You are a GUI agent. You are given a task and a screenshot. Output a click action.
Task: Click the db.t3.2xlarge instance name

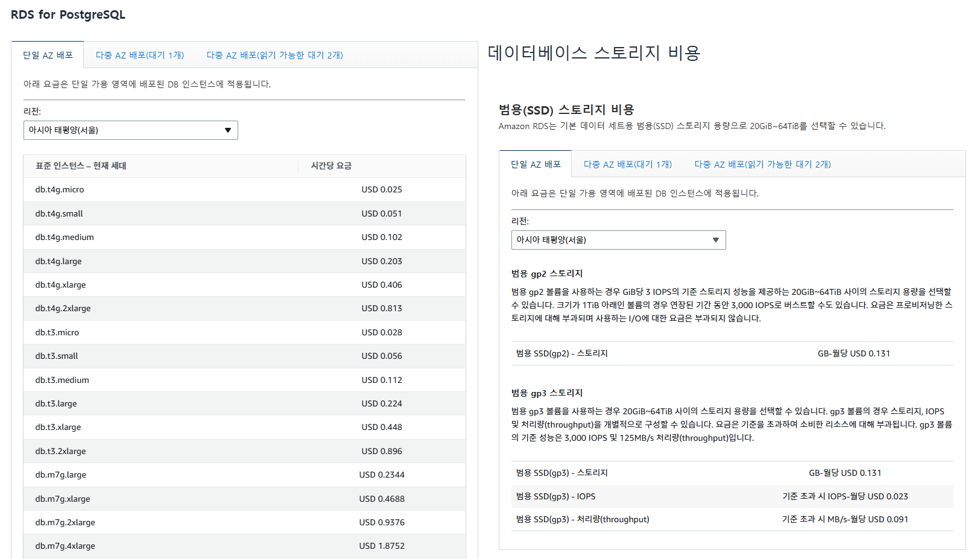pyautogui.click(x=60, y=451)
